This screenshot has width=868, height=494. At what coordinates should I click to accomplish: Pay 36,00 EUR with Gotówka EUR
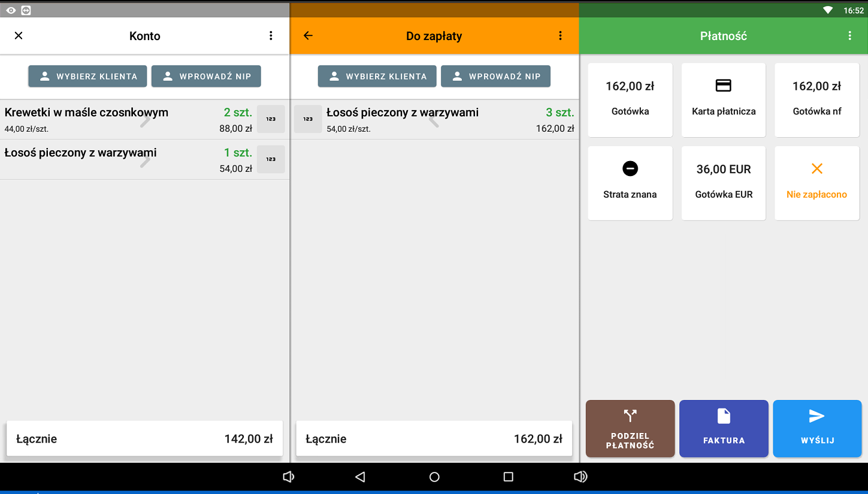pyautogui.click(x=724, y=183)
